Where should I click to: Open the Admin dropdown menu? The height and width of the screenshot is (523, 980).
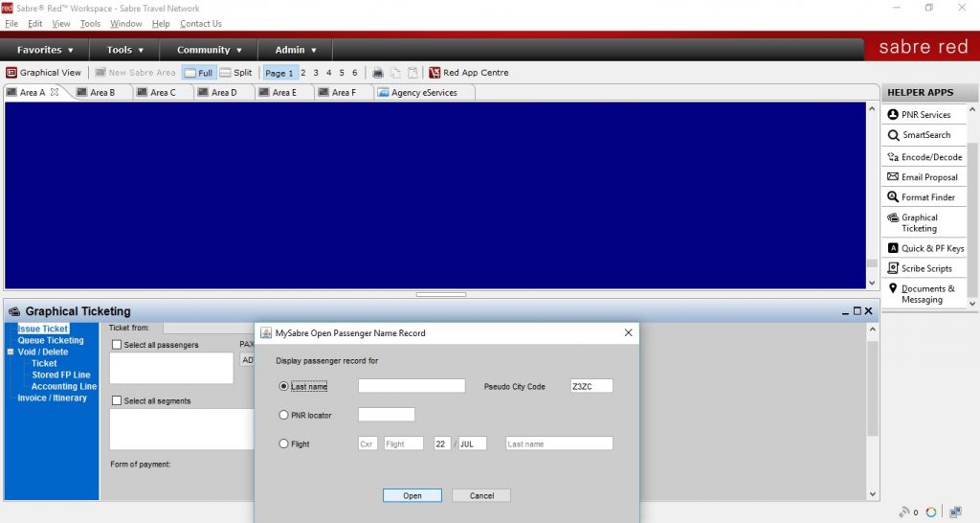point(296,50)
